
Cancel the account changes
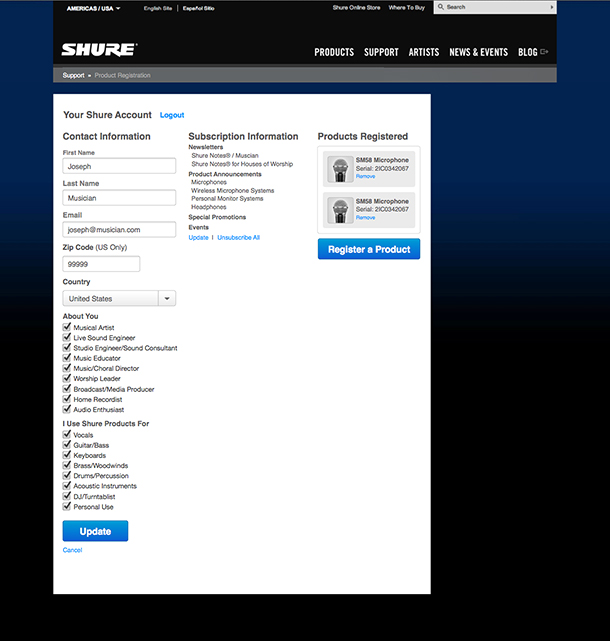[x=72, y=550]
